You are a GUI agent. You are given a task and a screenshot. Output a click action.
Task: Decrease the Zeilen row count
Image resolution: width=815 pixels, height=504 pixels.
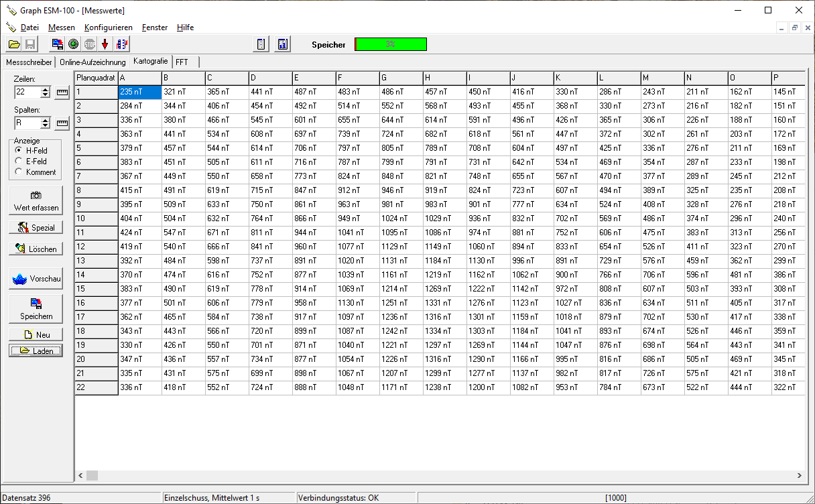(x=46, y=95)
